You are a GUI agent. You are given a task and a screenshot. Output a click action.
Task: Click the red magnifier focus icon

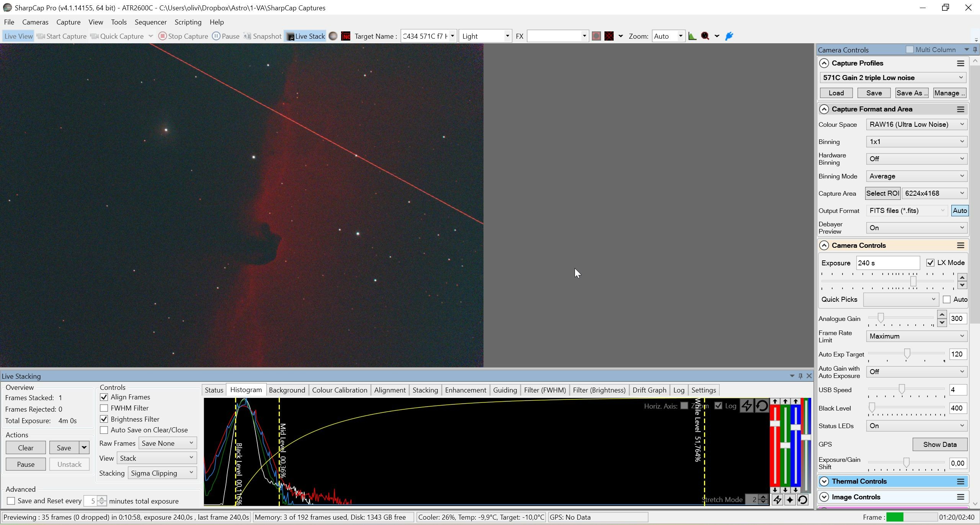[x=705, y=36]
